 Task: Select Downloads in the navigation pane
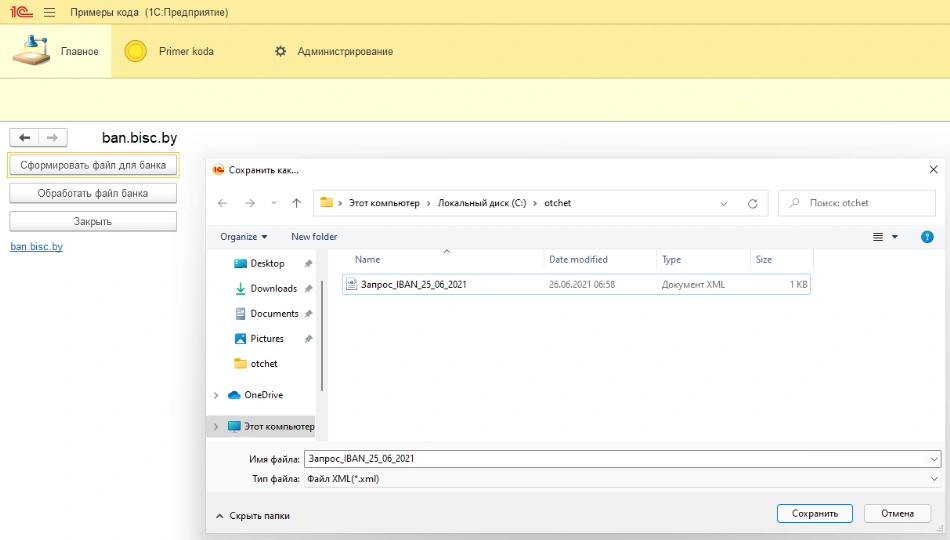coord(273,289)
